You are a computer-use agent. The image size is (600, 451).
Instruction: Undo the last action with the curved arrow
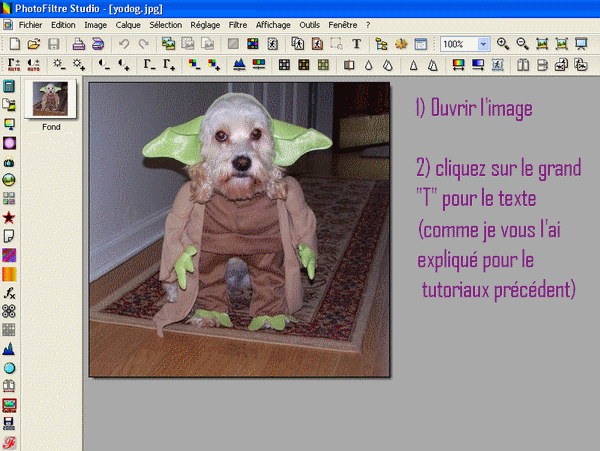point(124,44)
